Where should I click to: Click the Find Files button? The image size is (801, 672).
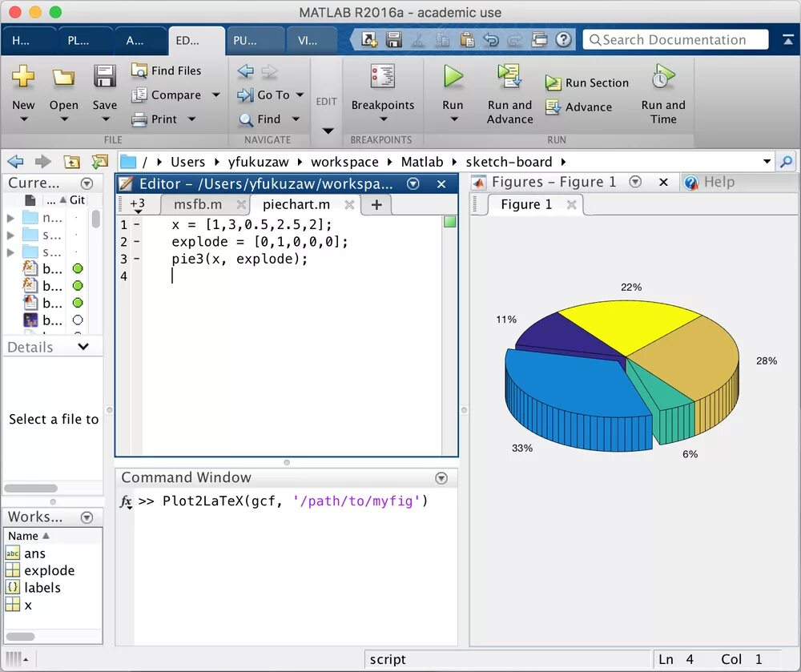pos(166,70)
